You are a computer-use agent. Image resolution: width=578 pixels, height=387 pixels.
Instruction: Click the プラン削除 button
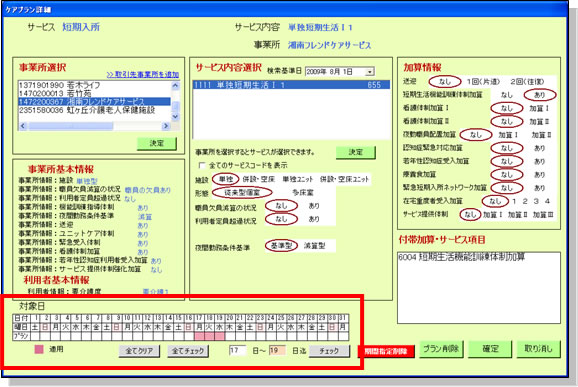tap(441, 349)
